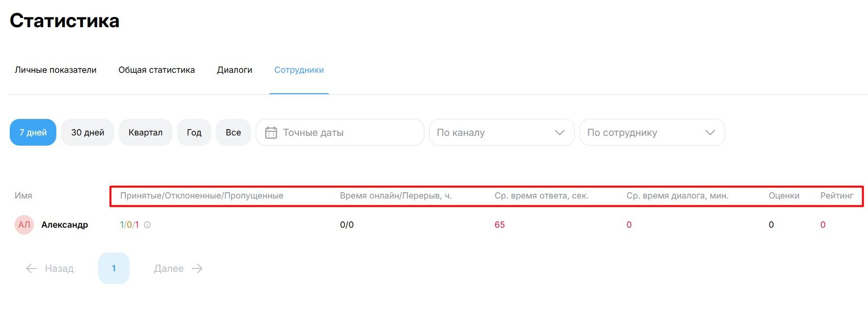
Task: Open the По сотруднику dropdown
Action: [652, 133]
